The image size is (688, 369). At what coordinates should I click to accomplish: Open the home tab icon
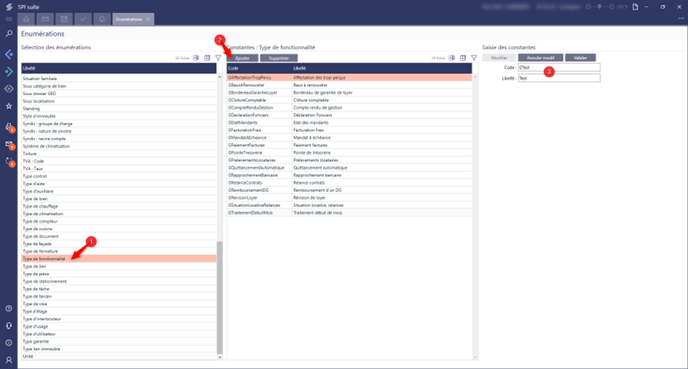pos(26,19)
